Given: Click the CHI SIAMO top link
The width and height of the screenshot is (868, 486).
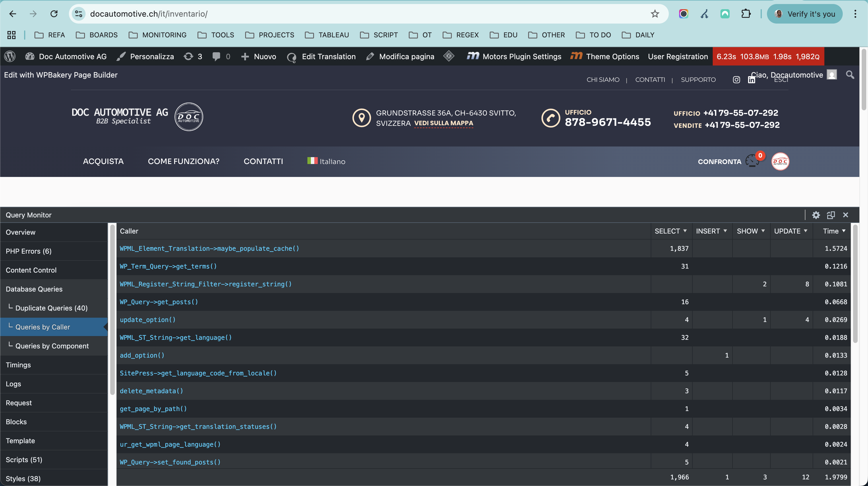Looking at the screenshot, I should [603, 80].
